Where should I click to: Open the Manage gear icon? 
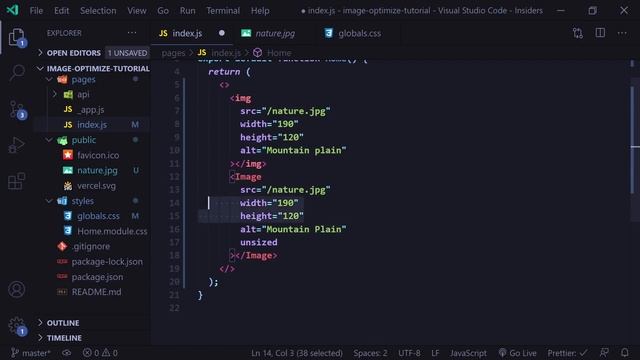(17, 326)
